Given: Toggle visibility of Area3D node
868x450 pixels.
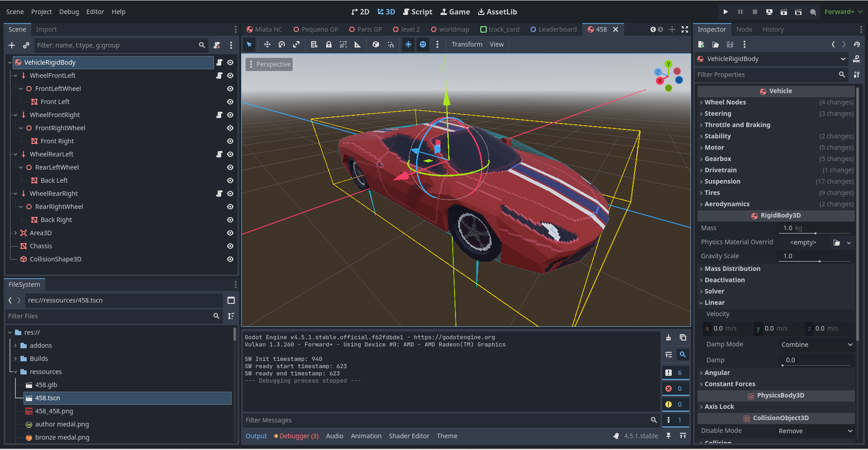Looking at the screenshot, I should point(230,233).
